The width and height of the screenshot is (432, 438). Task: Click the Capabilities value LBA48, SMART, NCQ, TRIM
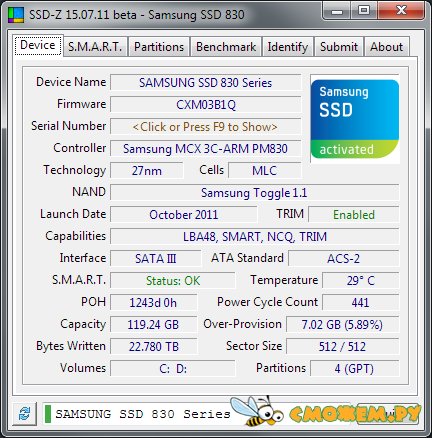(255, 237)
